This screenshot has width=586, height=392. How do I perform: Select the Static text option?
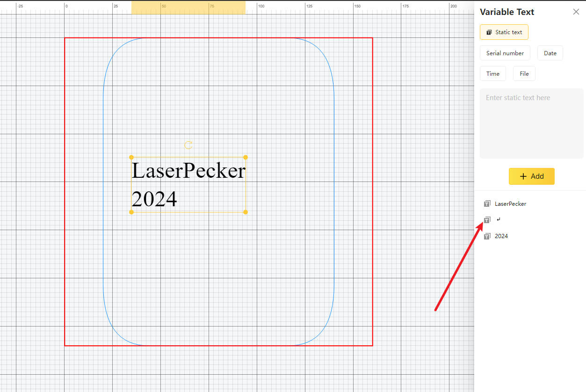coord(504,32)
